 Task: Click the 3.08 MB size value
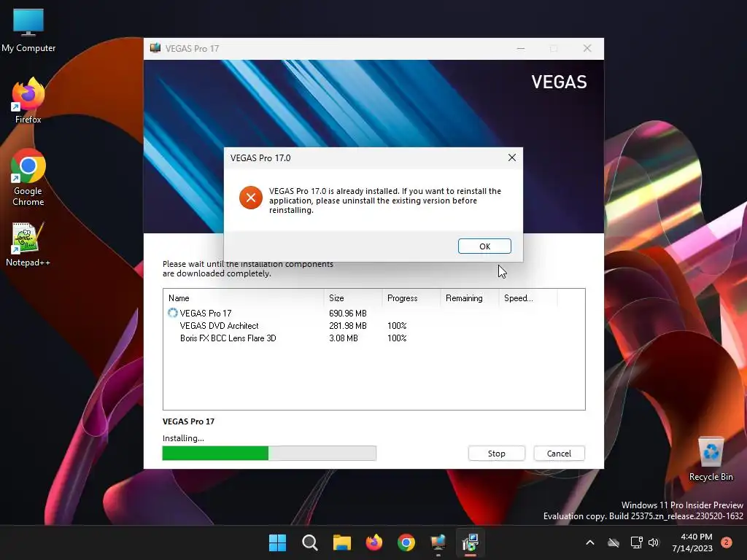[344, 338]
